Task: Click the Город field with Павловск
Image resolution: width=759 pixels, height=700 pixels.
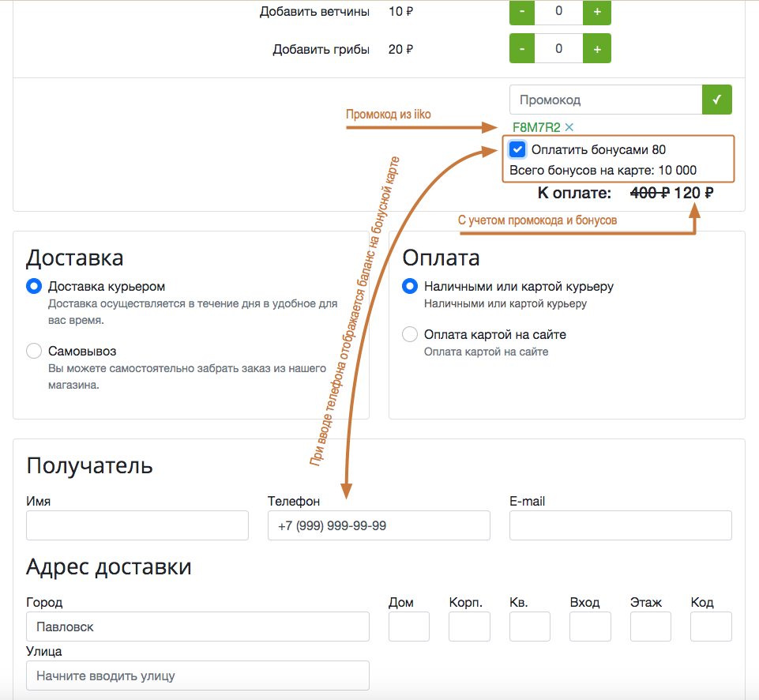Action: coord(197,627)
